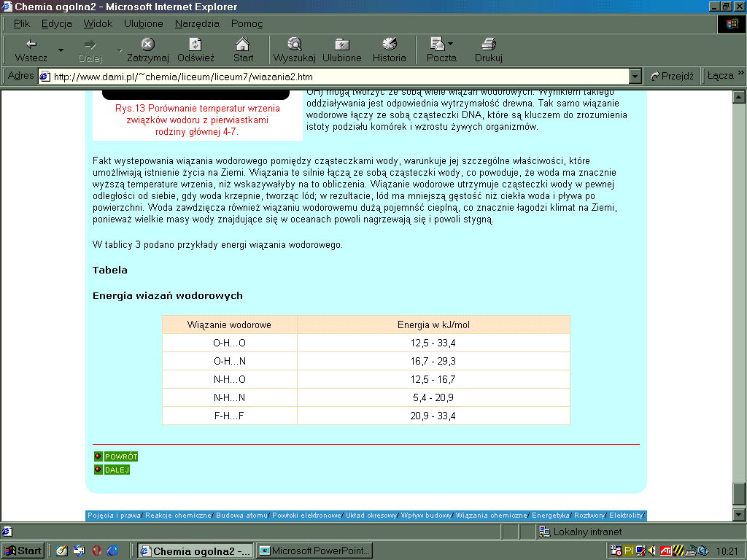The height and width of the screenshot is (560, 747).
Task: Click the Wstecz (Back) toolbar icon
Action: pos(31,49)
